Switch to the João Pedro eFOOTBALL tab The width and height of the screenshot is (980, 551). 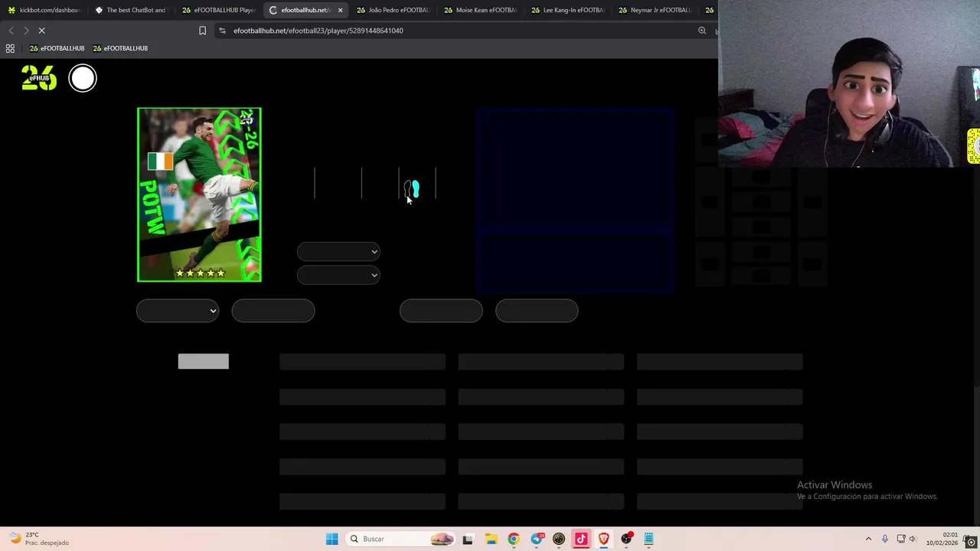pos(394,10)
